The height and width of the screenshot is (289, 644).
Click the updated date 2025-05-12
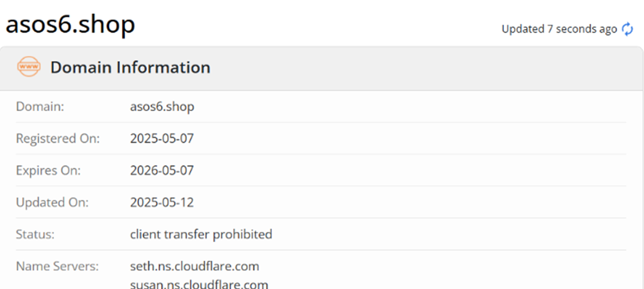[162, 202]
